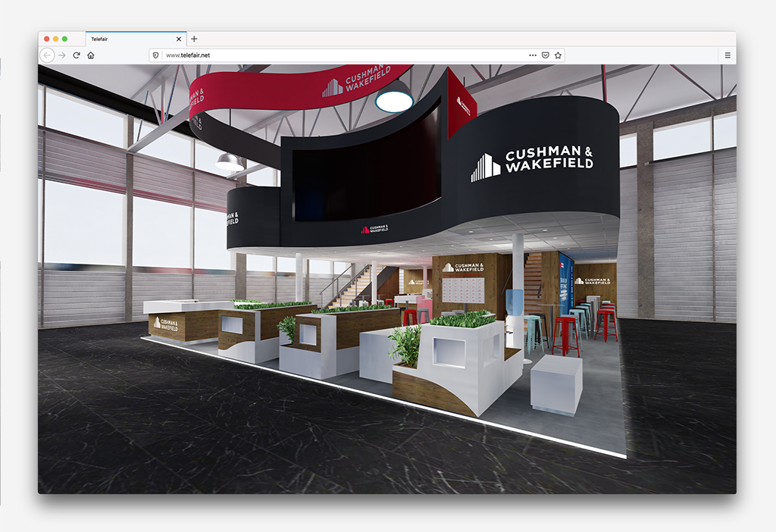Open the browser home page
The image size is (776, 532).
click(x=91, y=55)
